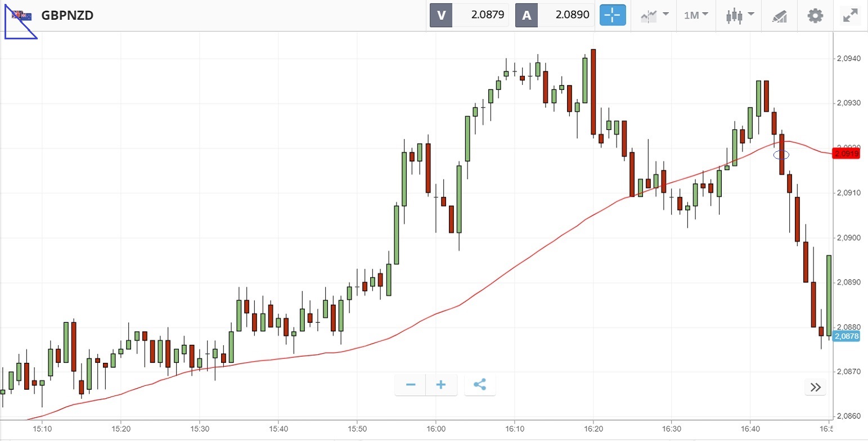Open the 1M timeframe dropdown
This screenshot has width=868, height=441.
point(696,15)
